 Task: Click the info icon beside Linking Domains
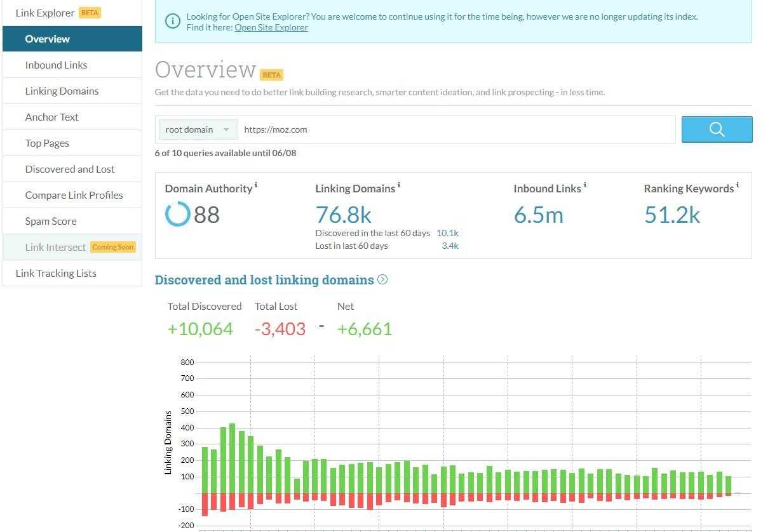tap(399, 186)
